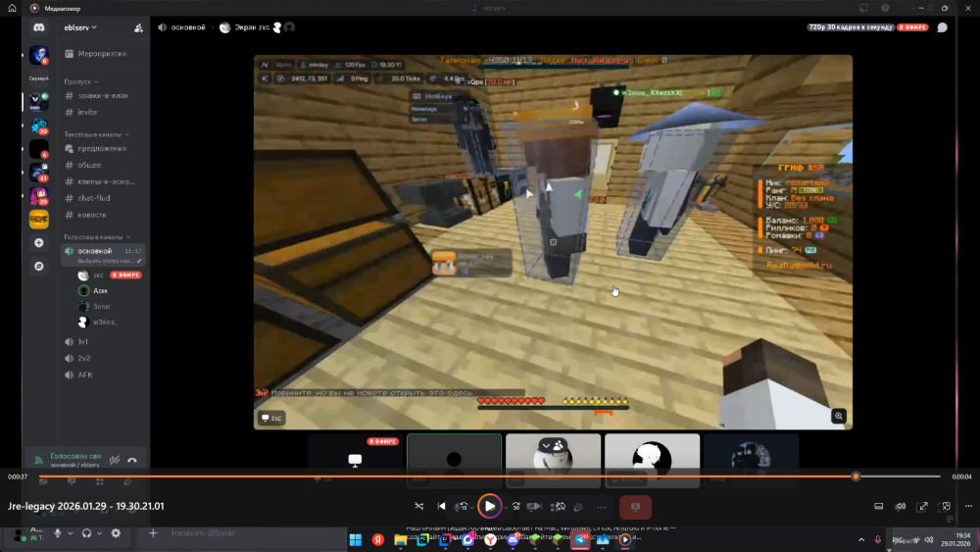Click the Discord home logo icon
980x552 pixels.
(39, 27)
